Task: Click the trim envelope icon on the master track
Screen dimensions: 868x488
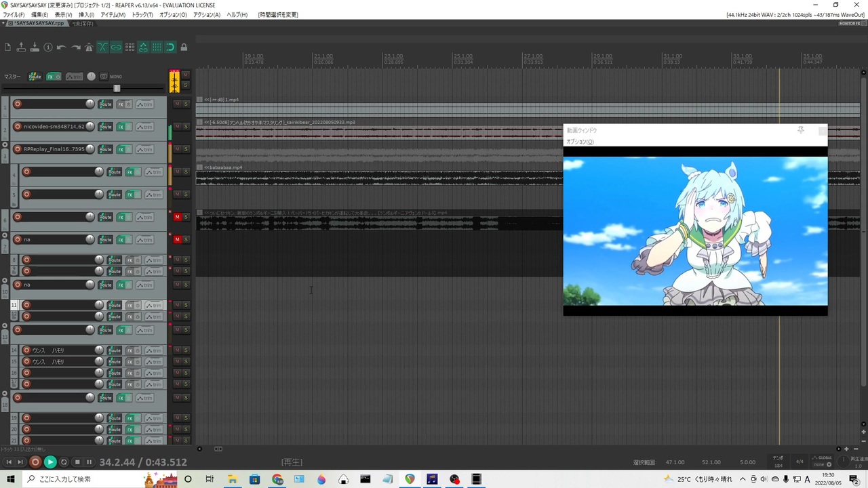Action: (x=75, y=76)
